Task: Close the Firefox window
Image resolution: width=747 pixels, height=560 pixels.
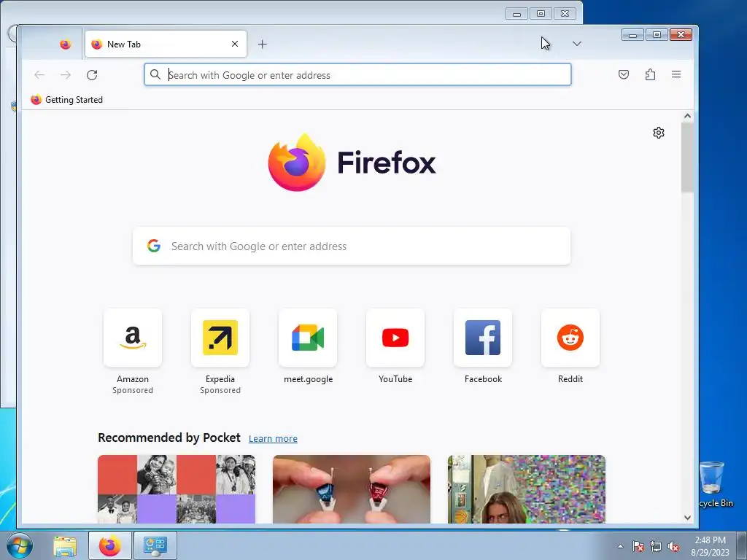Action: tap(681, 35)
